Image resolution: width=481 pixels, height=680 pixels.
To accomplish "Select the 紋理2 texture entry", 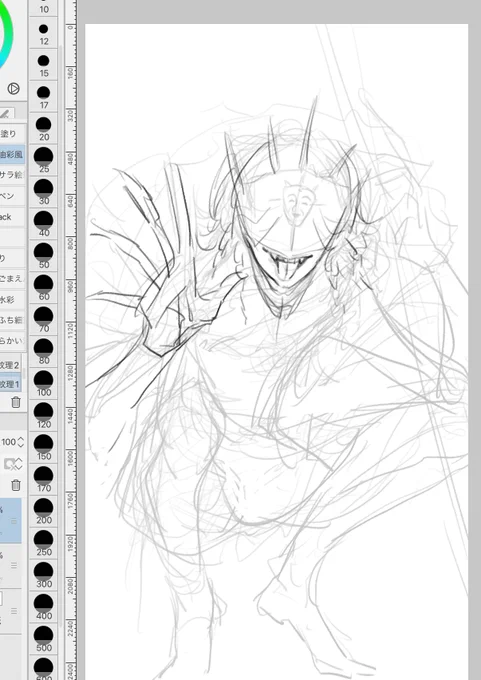I will coord(11,365).
